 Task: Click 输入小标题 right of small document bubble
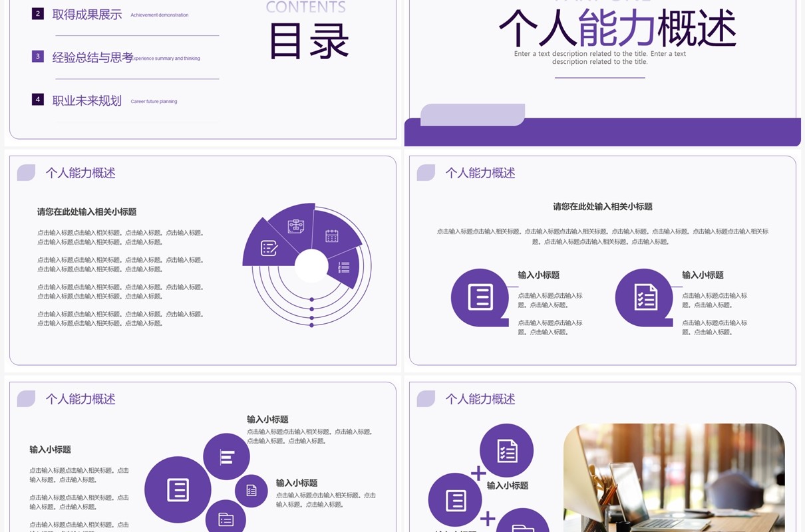297,483
